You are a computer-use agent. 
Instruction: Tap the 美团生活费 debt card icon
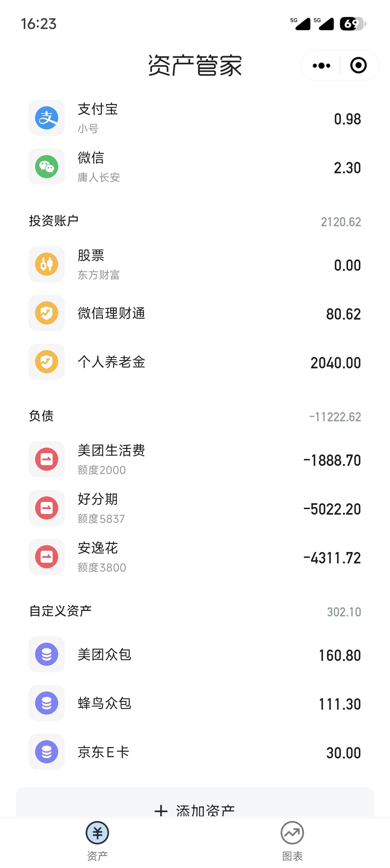coord(46,459)
